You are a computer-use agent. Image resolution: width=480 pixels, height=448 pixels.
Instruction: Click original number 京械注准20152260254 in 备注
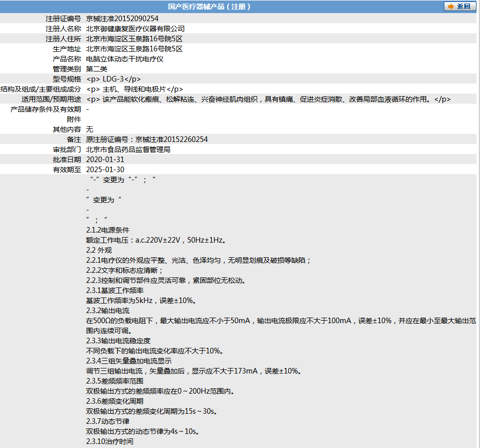(x=172, y=139)
